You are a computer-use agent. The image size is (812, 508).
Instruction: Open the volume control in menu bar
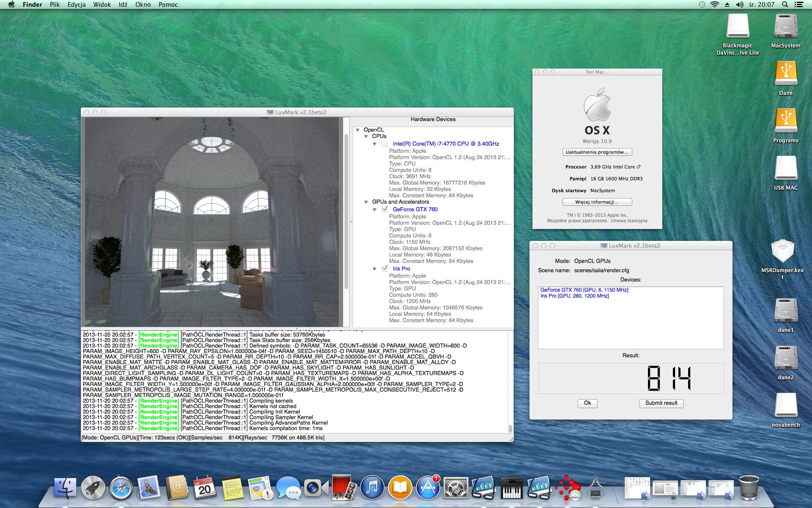point(740,5)
